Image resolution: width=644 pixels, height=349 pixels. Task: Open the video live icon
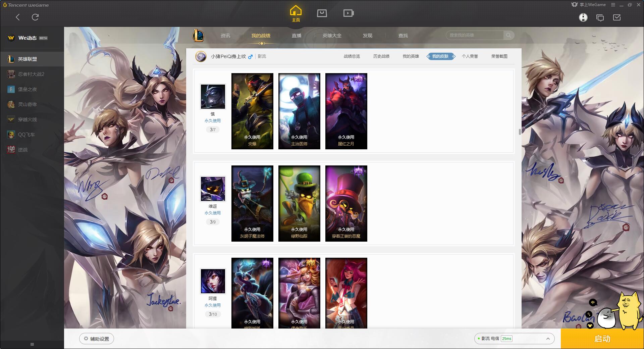click(348, 13)
